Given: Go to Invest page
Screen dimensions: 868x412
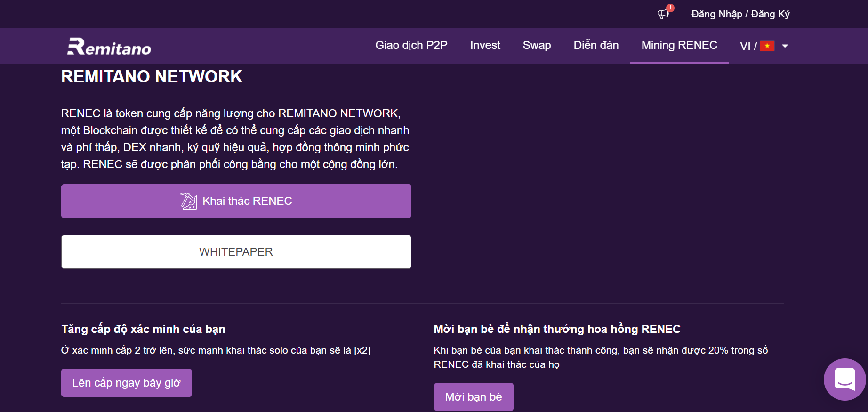Looking at the screenshot, I should [485, 45].
